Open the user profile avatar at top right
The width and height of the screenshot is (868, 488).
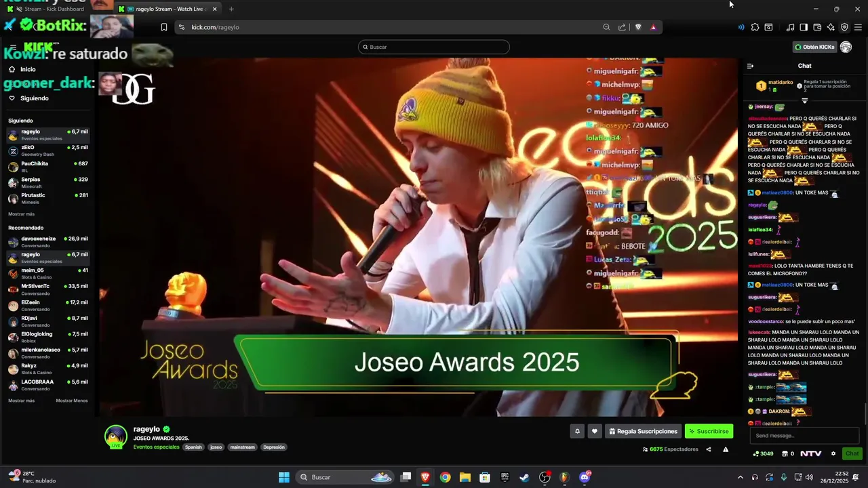coord(846,47)
